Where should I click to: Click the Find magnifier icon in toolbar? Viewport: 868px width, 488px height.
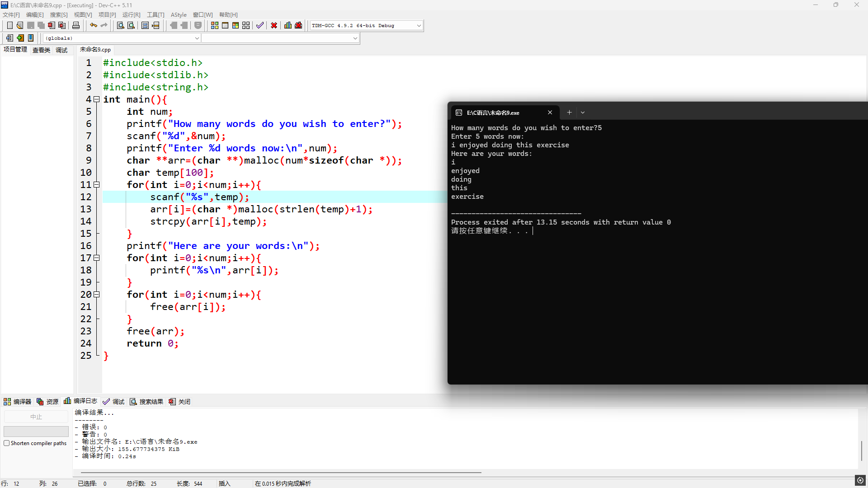(x=120, y=25)
